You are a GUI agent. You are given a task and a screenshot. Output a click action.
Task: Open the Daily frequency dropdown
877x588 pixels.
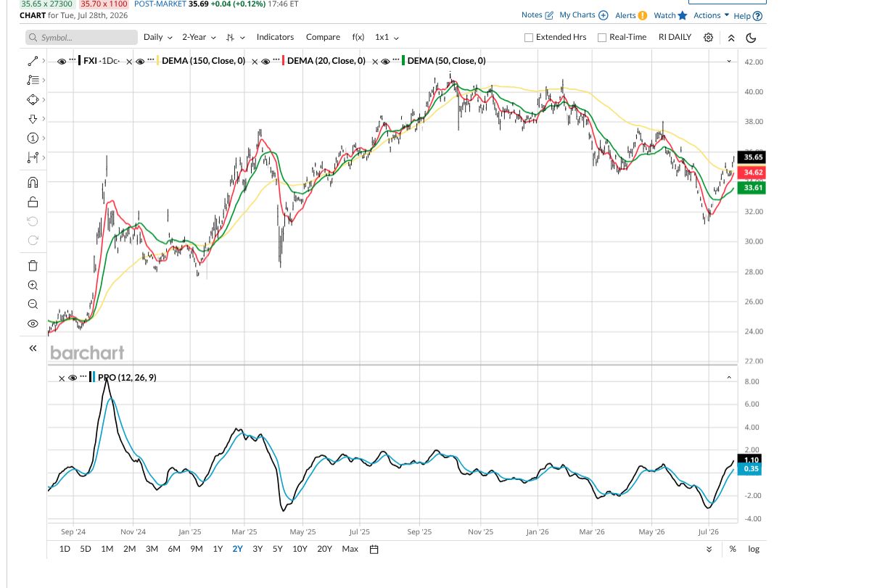click(x=158, y=37)
